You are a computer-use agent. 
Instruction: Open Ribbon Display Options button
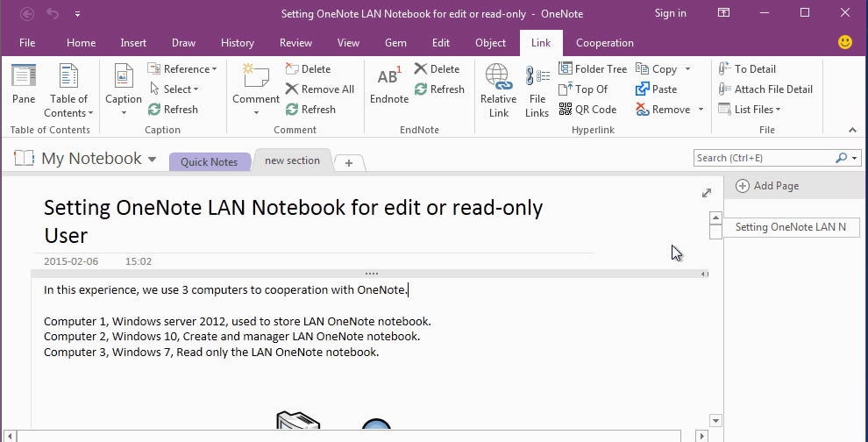[x=723, y=13]
